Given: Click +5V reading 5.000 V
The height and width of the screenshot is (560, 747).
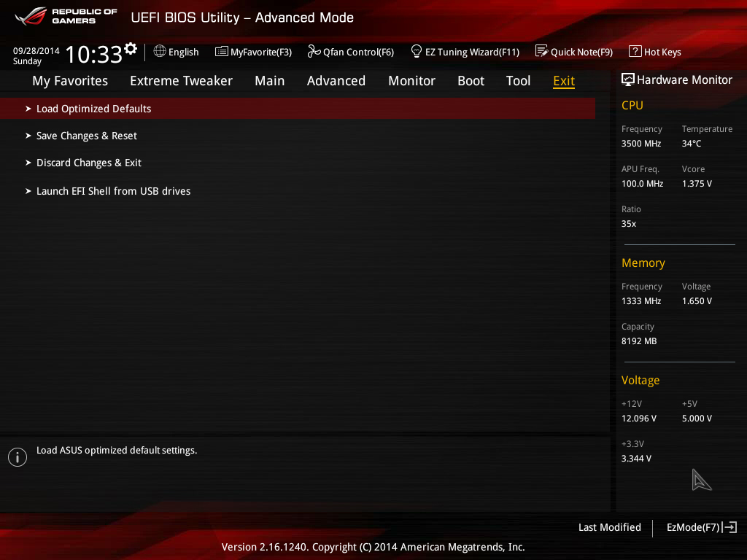Looking at the screenshot, I should [697, 418].
